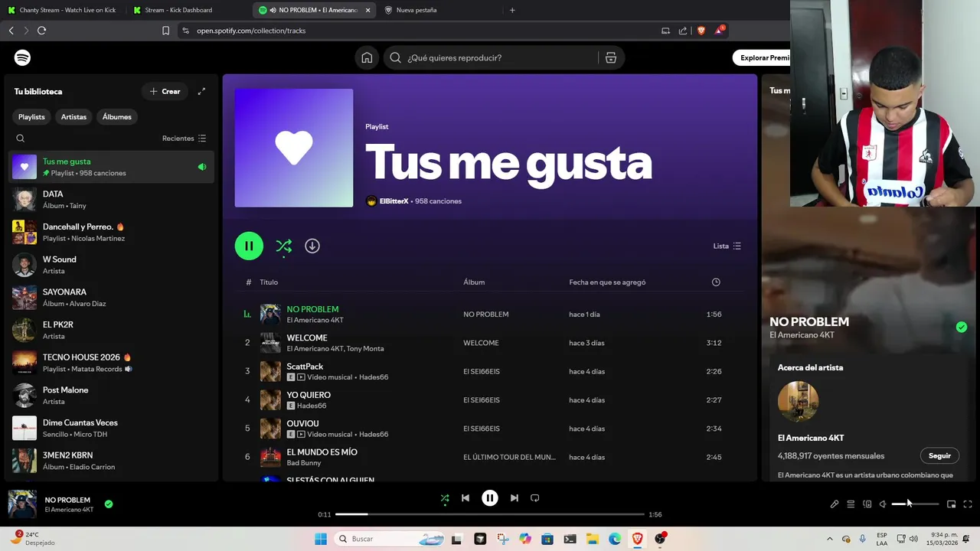The image size is (980, 551).
Task: Open DATA album in library
Action: (x=112, y=200)
